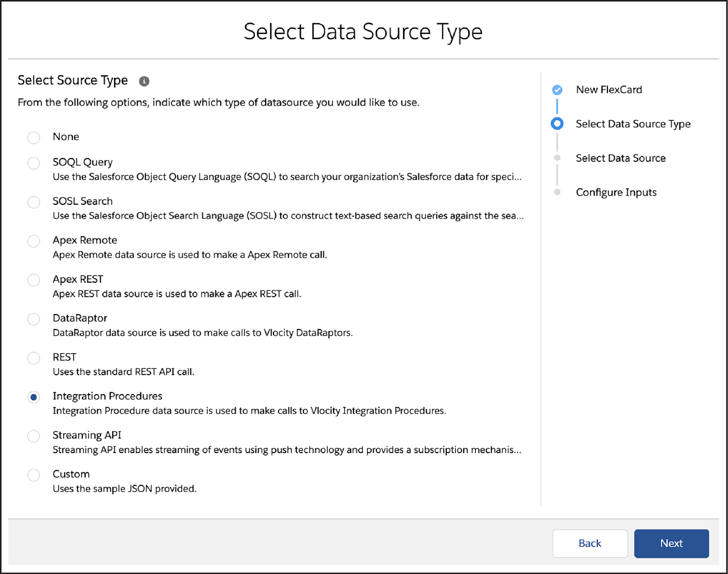Click the info icon beside Select Source Type
The image size is (728, 574).
click(x=145, y=81)
